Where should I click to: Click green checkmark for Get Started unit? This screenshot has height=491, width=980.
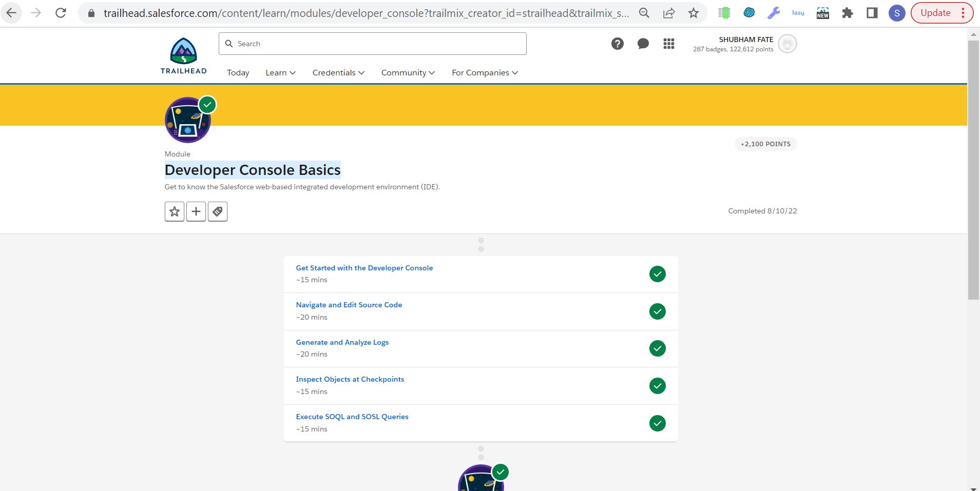coord(657,274)
